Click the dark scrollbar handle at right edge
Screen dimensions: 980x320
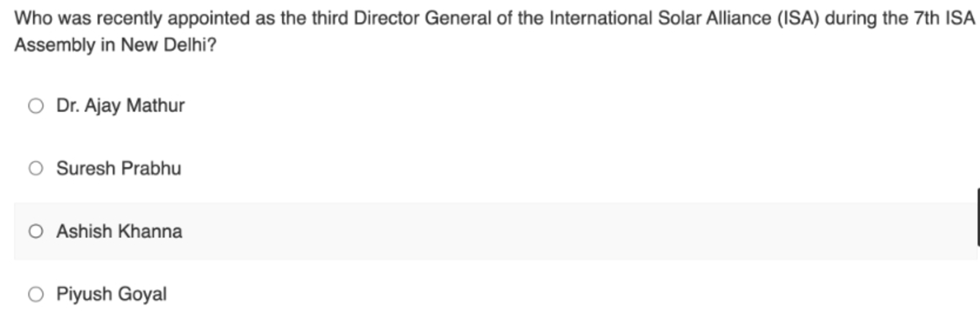(978, 217)
